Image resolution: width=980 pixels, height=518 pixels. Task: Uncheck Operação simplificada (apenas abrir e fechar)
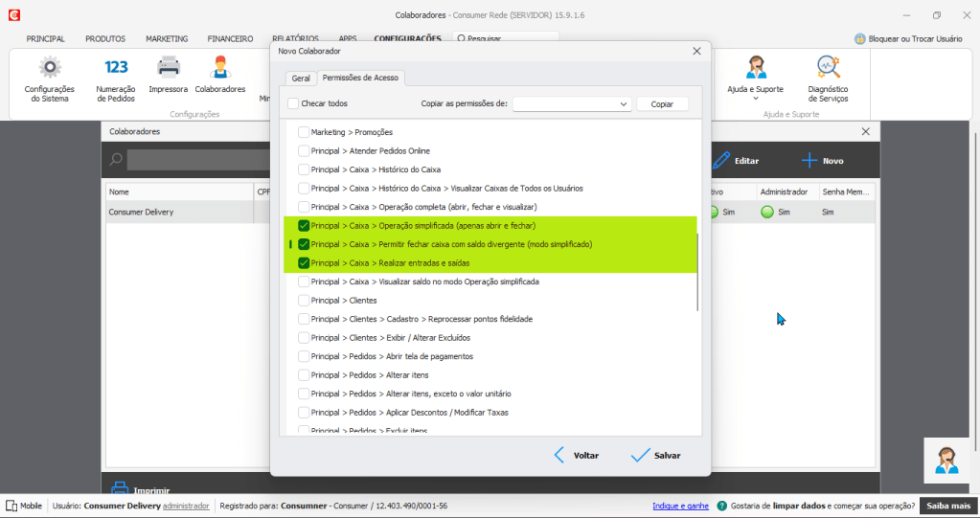304,226
